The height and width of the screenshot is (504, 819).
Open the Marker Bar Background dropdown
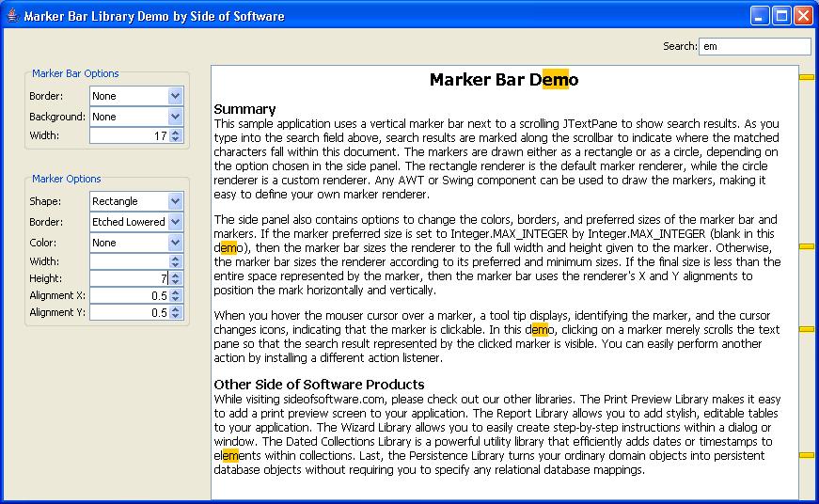point(175,117)
